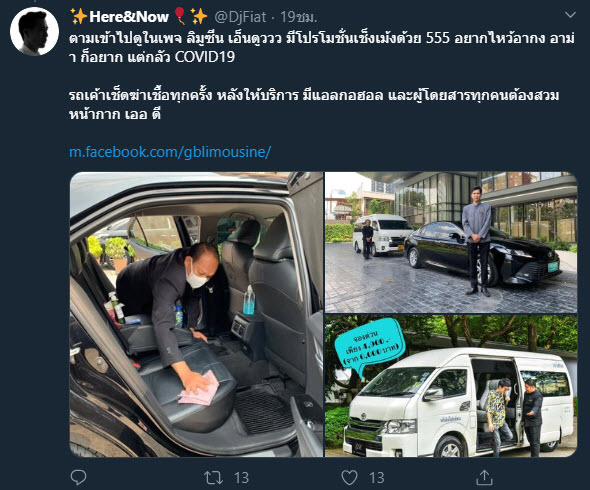Image resolution: width=590 pixels, height=490 pixels.
Task: Open the black sedan with chauffeur photo
Action: (x=451, y=242)
